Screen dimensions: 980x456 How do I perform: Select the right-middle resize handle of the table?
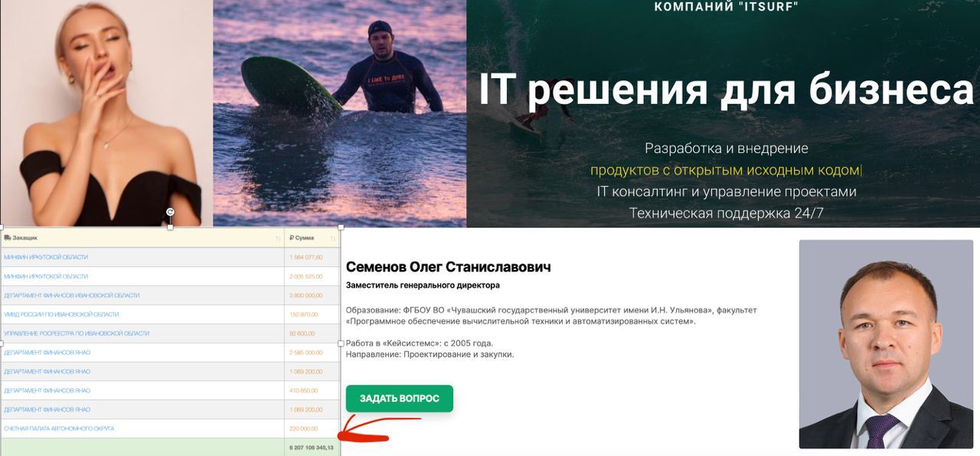click(340, 344)
